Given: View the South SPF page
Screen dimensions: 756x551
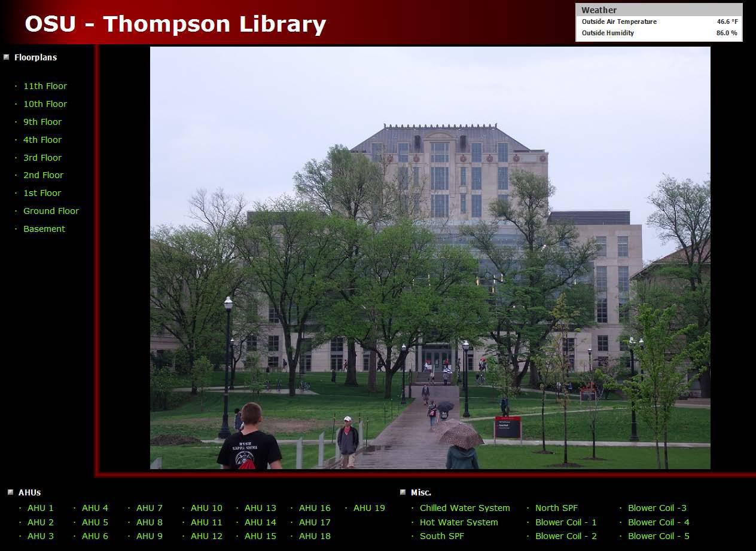Looking at the screenshot, I should tap(442, 536).
